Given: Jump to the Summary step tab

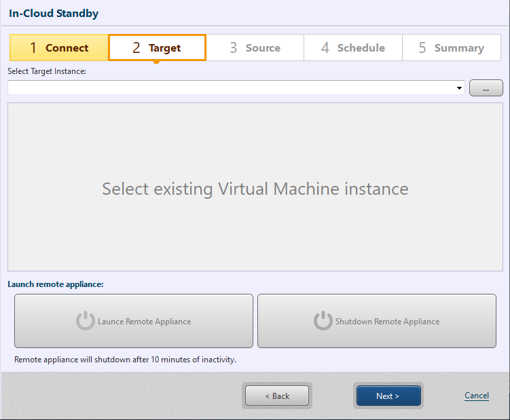Looking at the screenshot, I should (x=451, y=48).
